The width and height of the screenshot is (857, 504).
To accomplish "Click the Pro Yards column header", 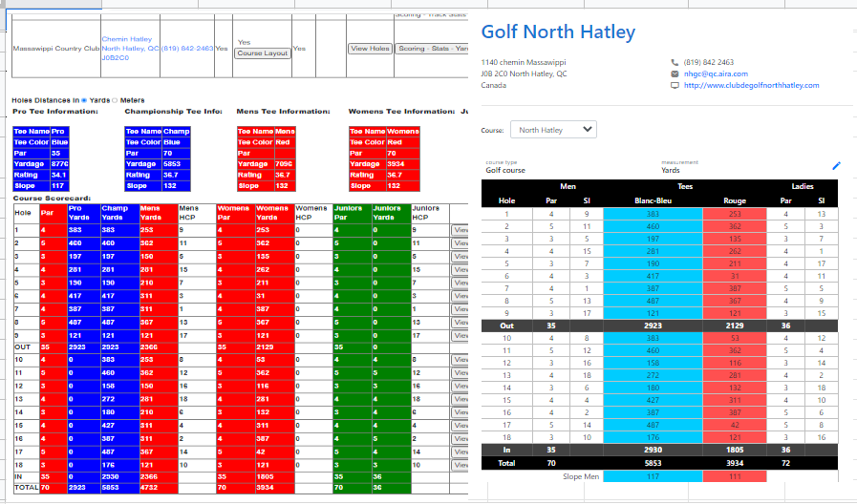I will (x=84, y=213).
